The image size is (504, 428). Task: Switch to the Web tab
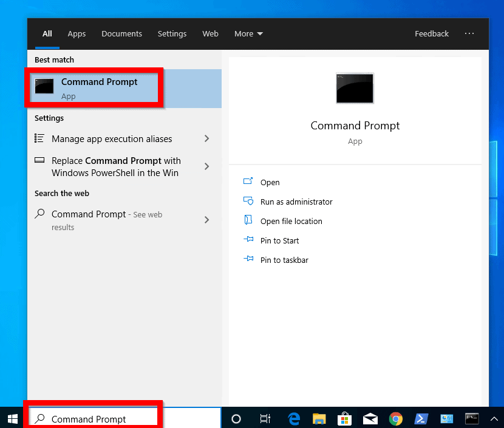(210, 34)
